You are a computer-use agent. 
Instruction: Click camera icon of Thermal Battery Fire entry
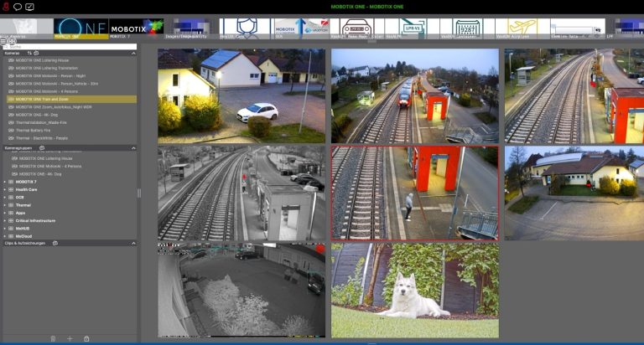(x=11, y=131)
